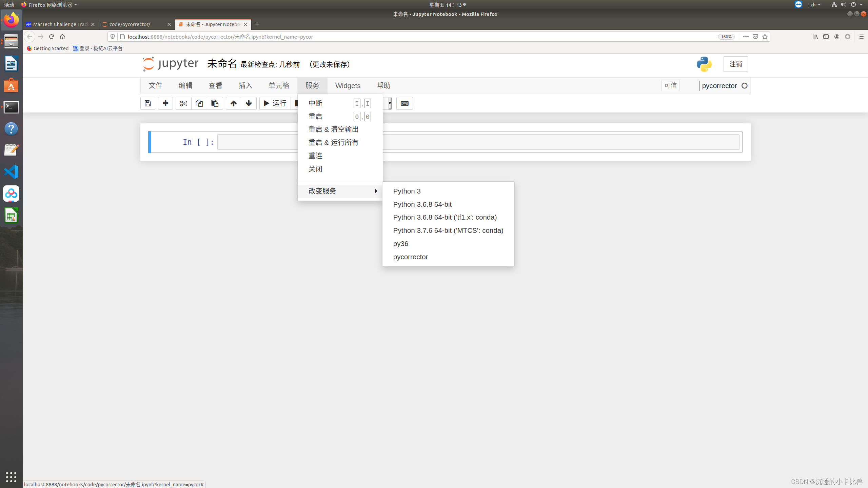Click into the empty code cell input
This screenshot has width=868, height=488.
(478, 142)
